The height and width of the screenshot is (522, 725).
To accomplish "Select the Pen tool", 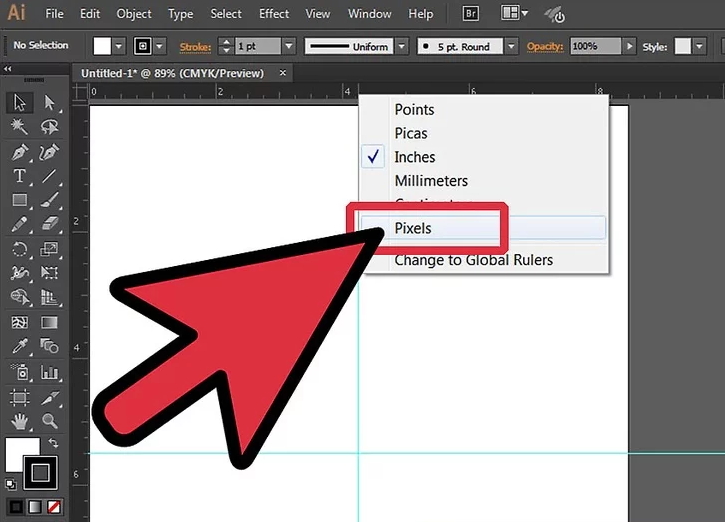I will 19,153.
